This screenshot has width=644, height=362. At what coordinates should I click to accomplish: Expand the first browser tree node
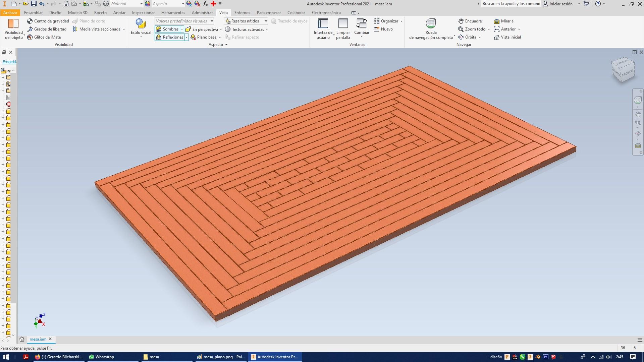(x=3, y=77)
